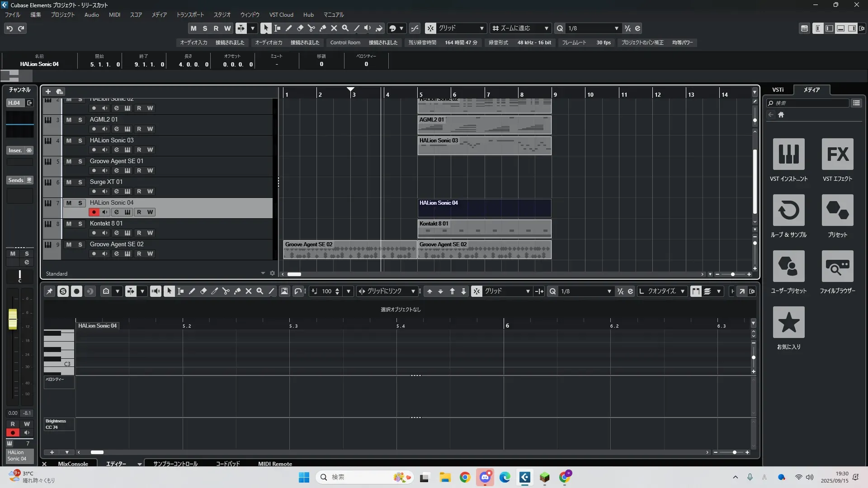The height and width of the screenshot is (488, 868).
Task: Open VST Effects in the Media panel
Action: click(x=837, y=154)
